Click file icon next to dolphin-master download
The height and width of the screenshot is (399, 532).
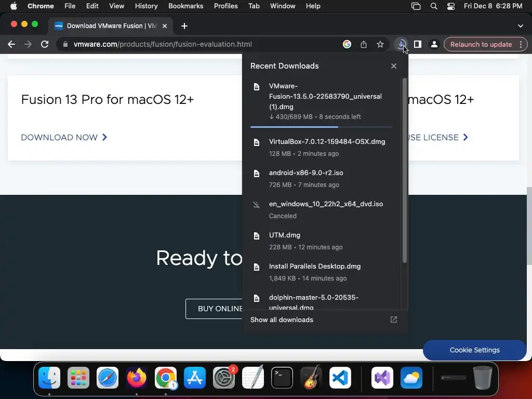[x=257, y=298]
